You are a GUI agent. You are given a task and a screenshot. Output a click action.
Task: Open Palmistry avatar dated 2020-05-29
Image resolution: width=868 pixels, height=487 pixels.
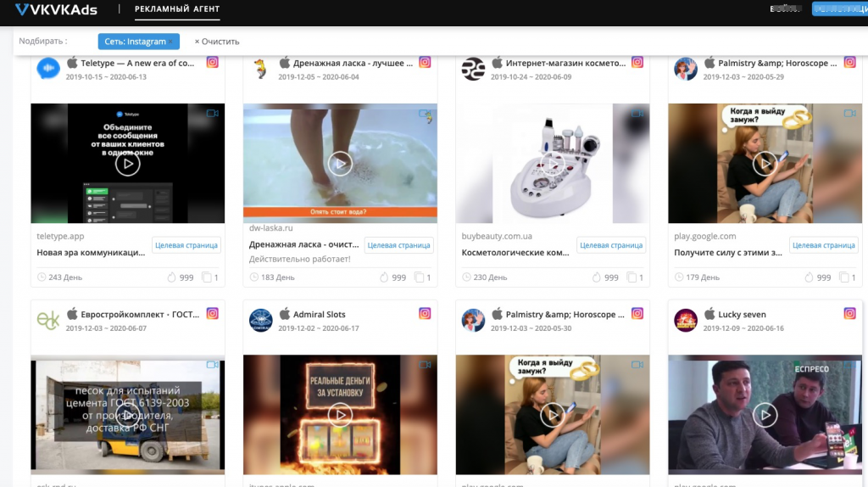click(x=685, y=68)
